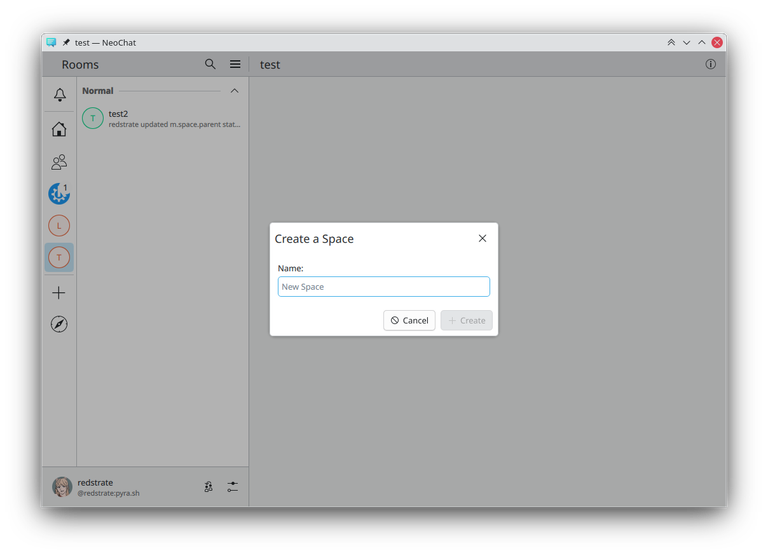The width and height of the screenshot is (768, 556).
Task: Click the test room title header
Action: point(270,65)
